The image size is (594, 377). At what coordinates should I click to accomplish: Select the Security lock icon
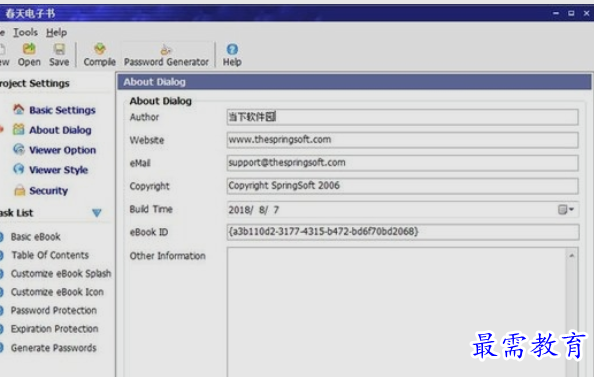[19, 190]
